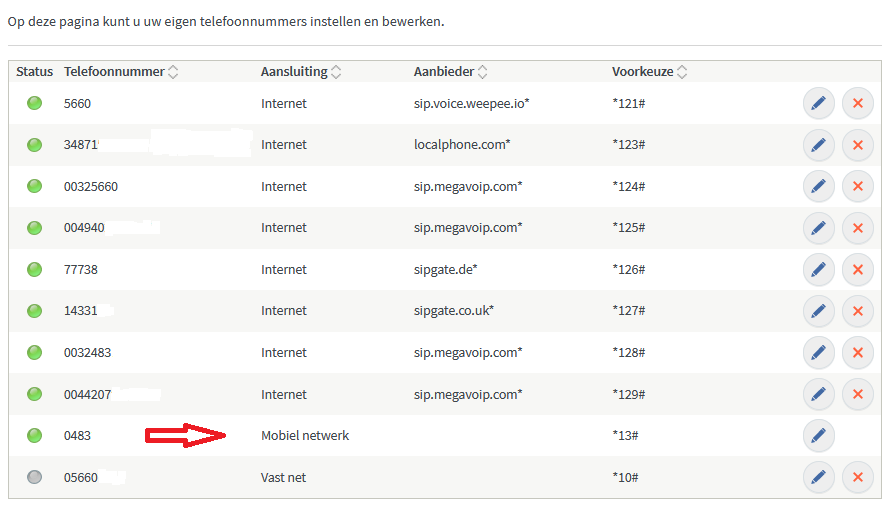Edit the sipgate.co.uk number row
This screenshot has height=506, width=891.
(x=818, y=311)
